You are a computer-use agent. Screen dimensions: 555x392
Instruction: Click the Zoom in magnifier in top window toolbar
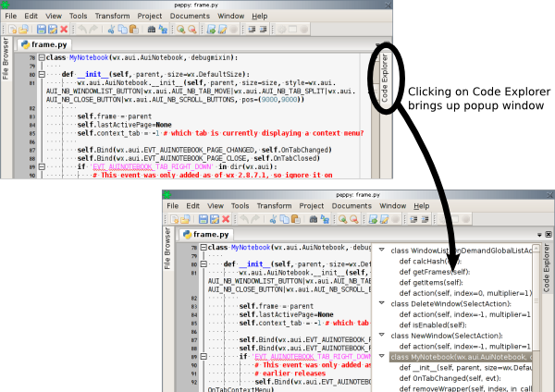pyautogui.click(x=180, y=31)
